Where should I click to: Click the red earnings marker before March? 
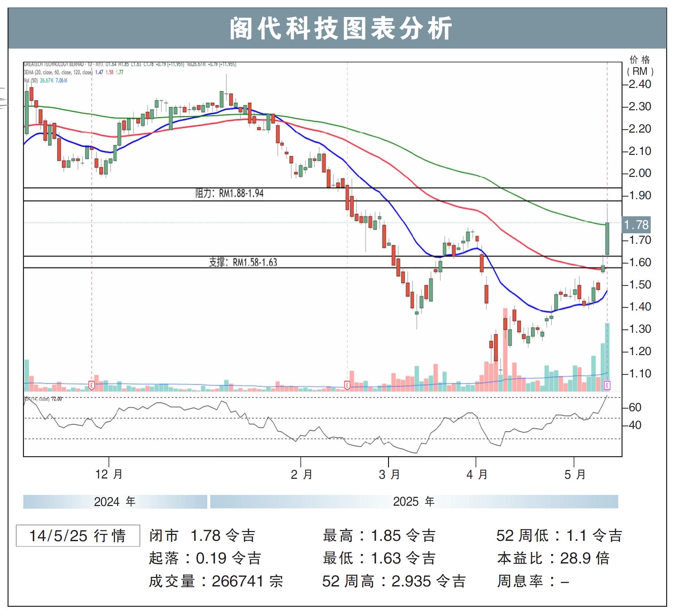pyautogui.click(x=347, y=385)
